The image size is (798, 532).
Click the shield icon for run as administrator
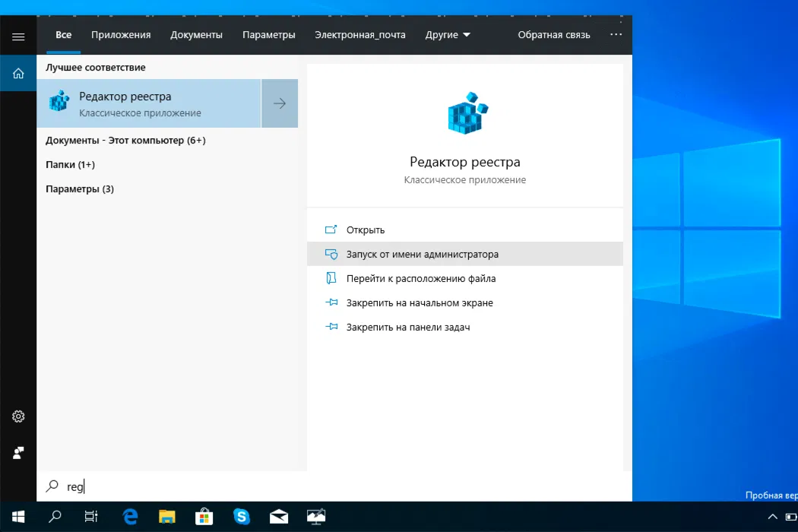[331, 254]
